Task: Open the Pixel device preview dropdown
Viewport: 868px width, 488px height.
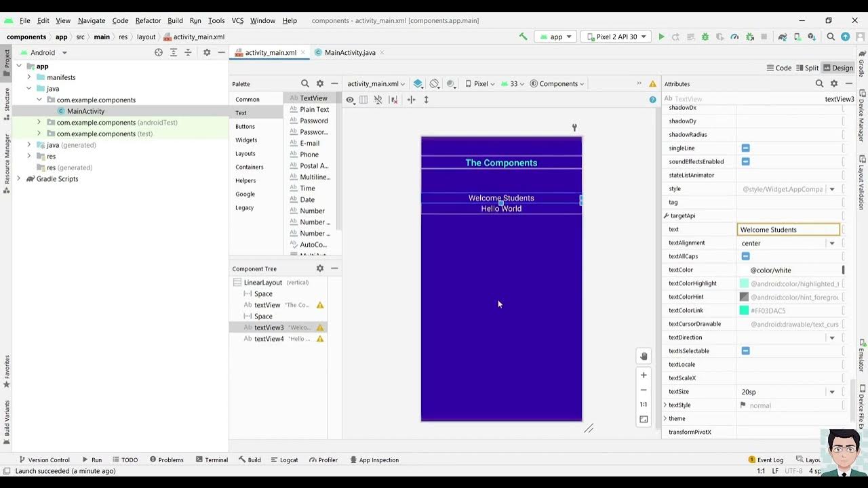Action: [480, 84]
